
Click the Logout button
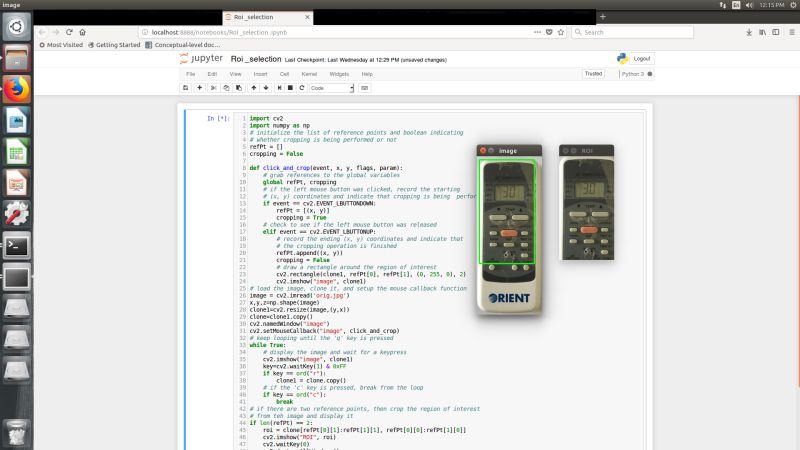coord(641,59)
